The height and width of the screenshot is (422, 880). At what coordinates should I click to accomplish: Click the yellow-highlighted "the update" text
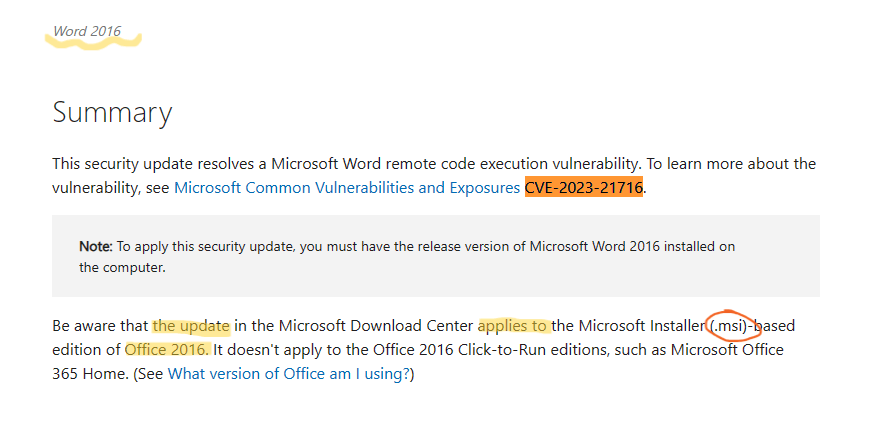(191, 326)
